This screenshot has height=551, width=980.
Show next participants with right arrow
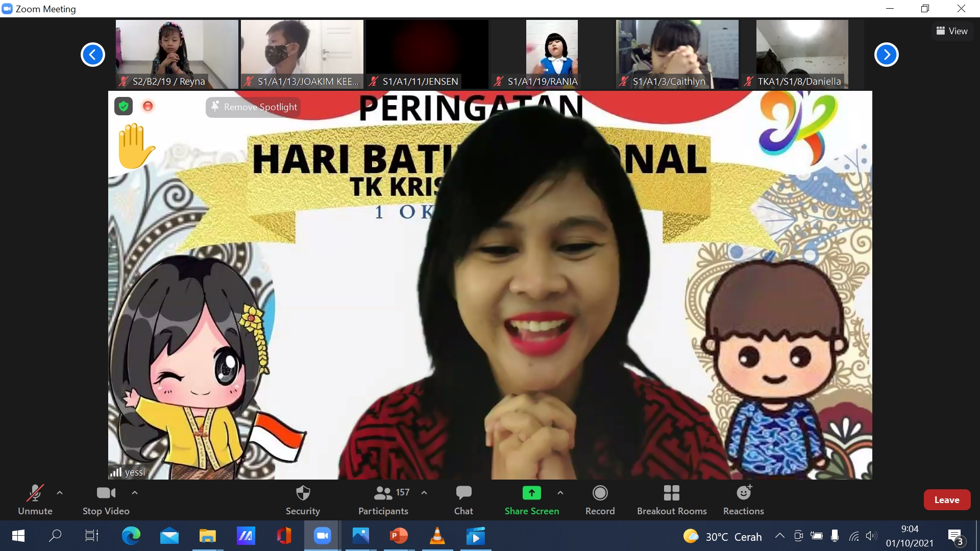[x=886, y=55]
